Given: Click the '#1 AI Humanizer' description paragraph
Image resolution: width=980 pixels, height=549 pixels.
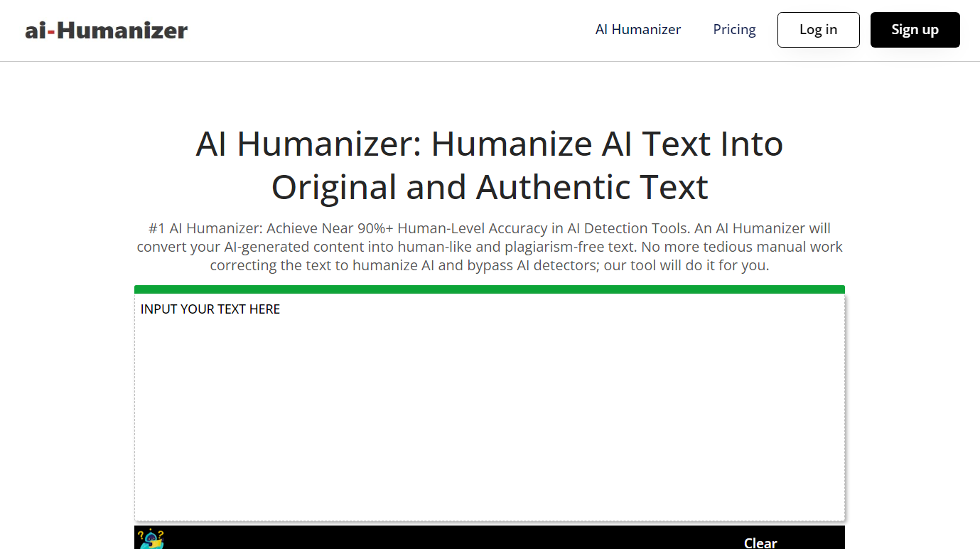Looking at the screenshot, I should 490,247.
